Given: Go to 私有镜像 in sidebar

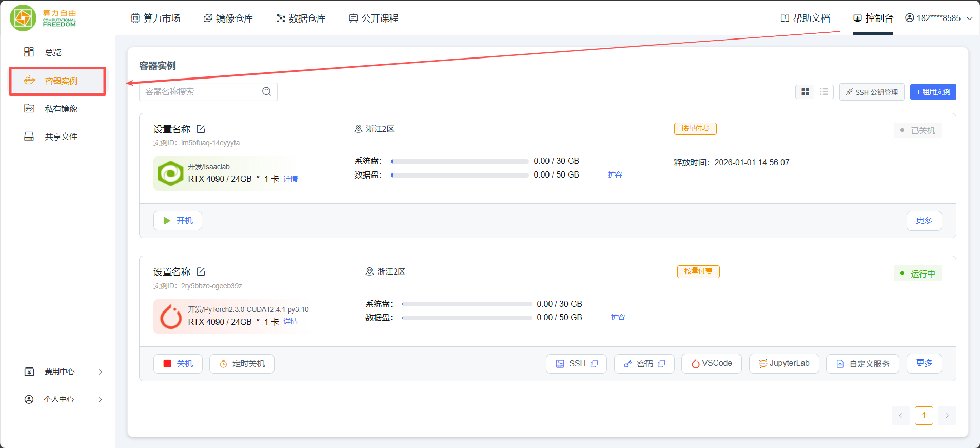Looking at the screenshot, I should (61, 109).
